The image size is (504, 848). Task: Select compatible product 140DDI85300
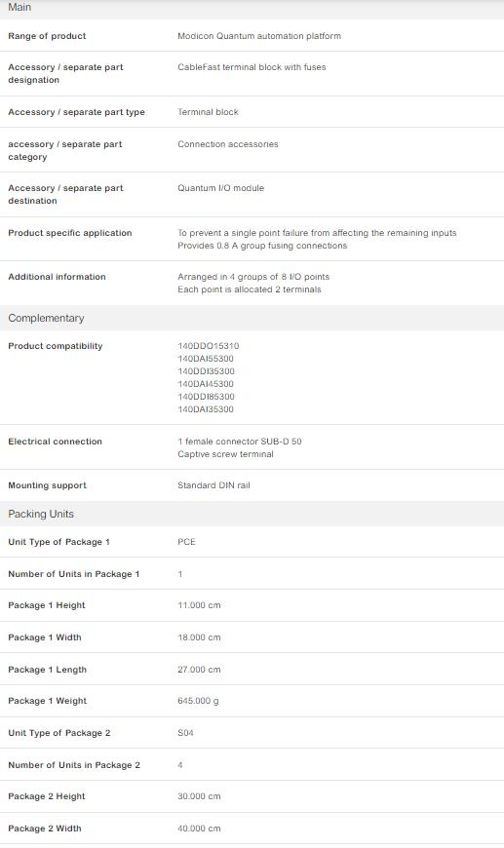(x=206, y=397)
